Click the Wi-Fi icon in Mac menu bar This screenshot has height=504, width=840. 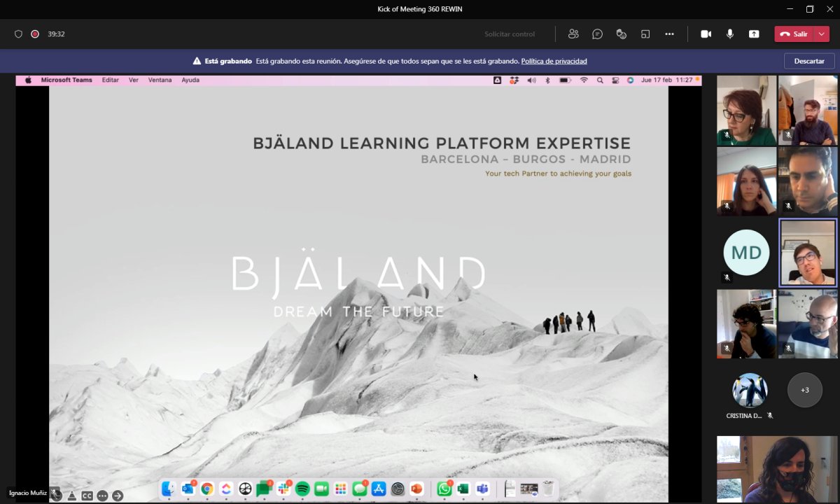click(584, 80)
